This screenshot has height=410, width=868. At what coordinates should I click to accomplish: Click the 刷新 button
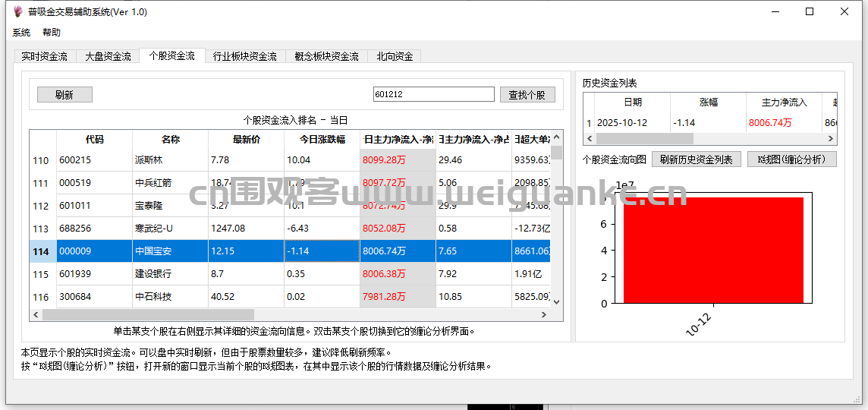[64, 95]
